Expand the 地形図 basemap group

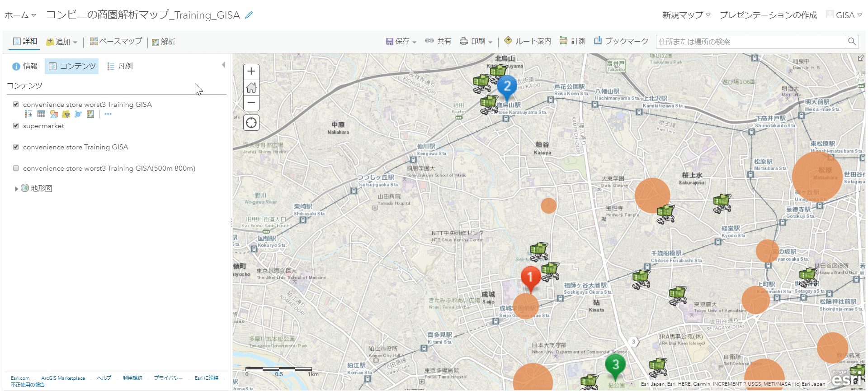17,189
